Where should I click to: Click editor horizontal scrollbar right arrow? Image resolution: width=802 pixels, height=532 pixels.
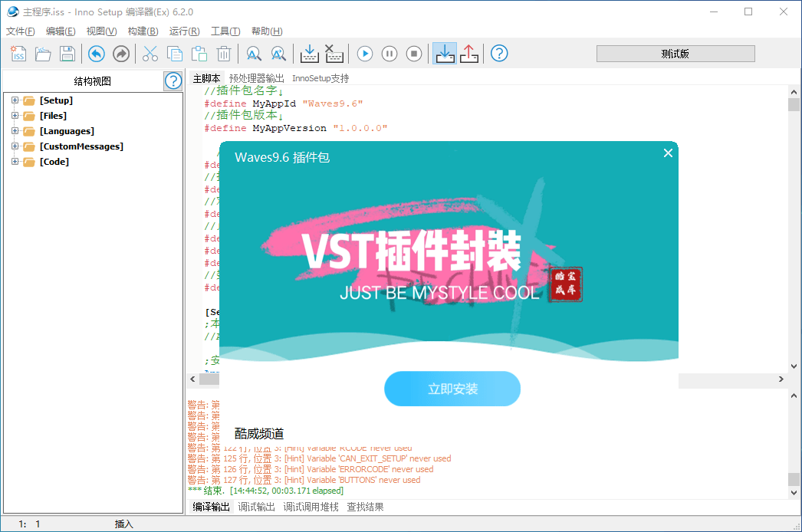781,379
